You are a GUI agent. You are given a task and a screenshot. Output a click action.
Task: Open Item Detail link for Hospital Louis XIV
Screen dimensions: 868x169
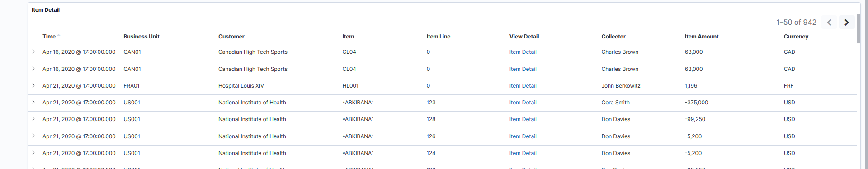(x=523, y=86)
